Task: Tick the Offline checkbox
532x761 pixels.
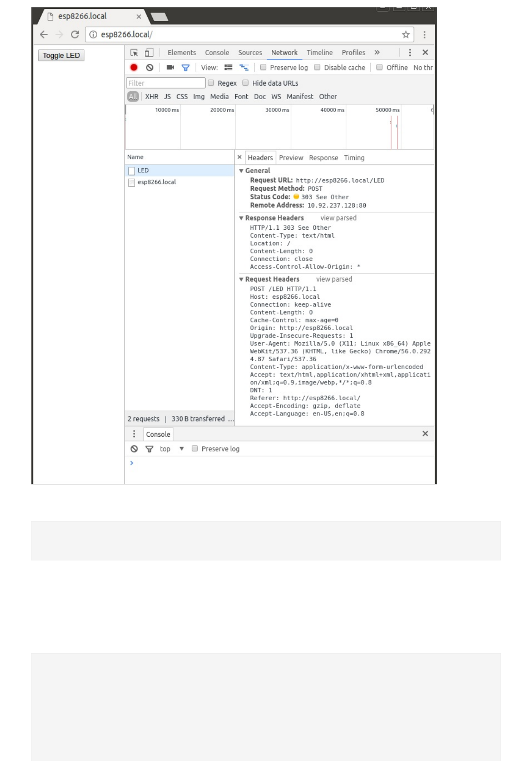Action: [379, 68]
